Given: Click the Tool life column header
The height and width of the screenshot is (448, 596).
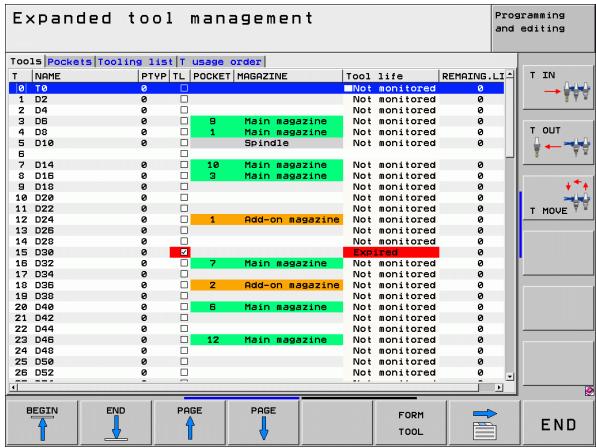Looking at the screenshot, I should pos(391,76).
